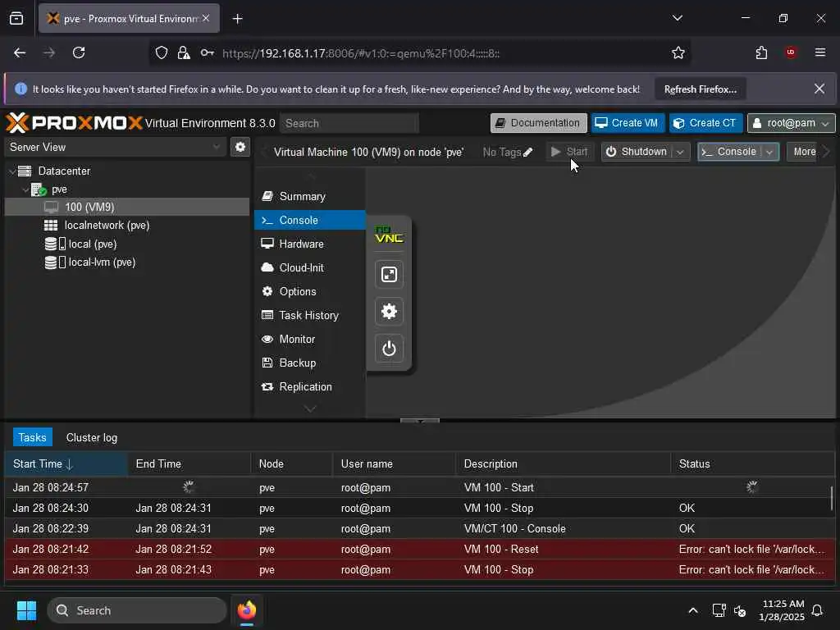Open Firefox hamburger application menu
The height and width of the screenshot is (630, 840).
(819, 52)
